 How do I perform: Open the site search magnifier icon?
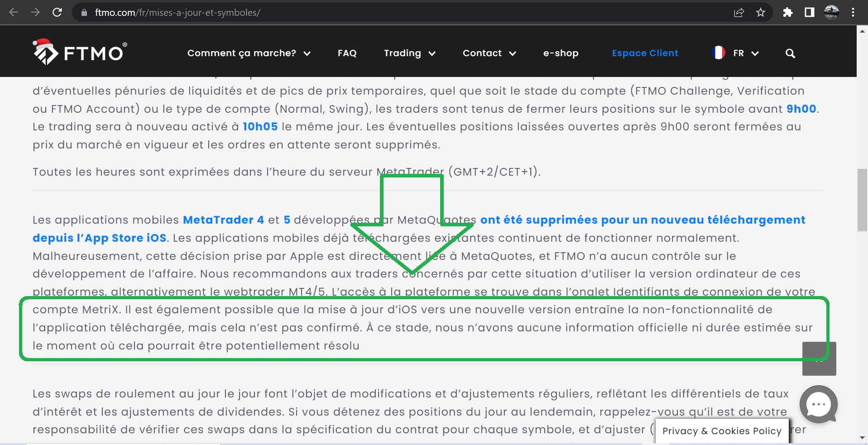click(x=790, y=53)
